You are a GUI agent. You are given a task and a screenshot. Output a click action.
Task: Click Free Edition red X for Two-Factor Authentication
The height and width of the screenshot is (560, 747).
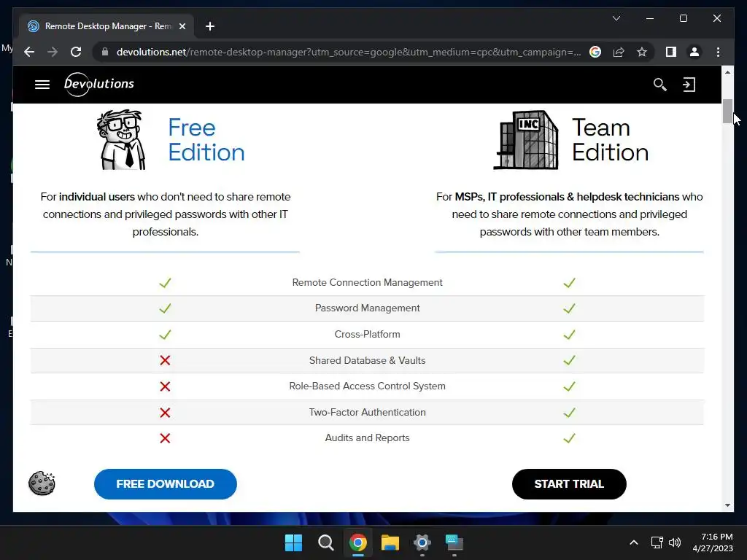coord(165,413)
